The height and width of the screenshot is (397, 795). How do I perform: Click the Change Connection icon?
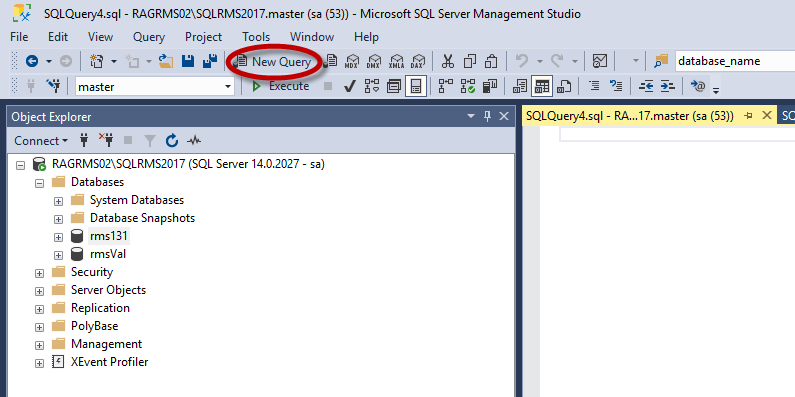(53, 87)
